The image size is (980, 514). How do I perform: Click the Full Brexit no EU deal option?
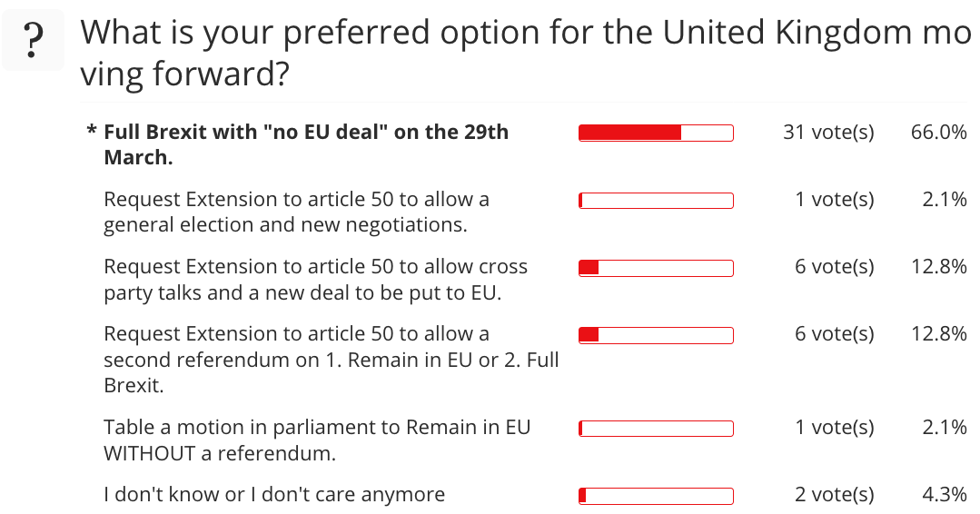tap(306, 144)
